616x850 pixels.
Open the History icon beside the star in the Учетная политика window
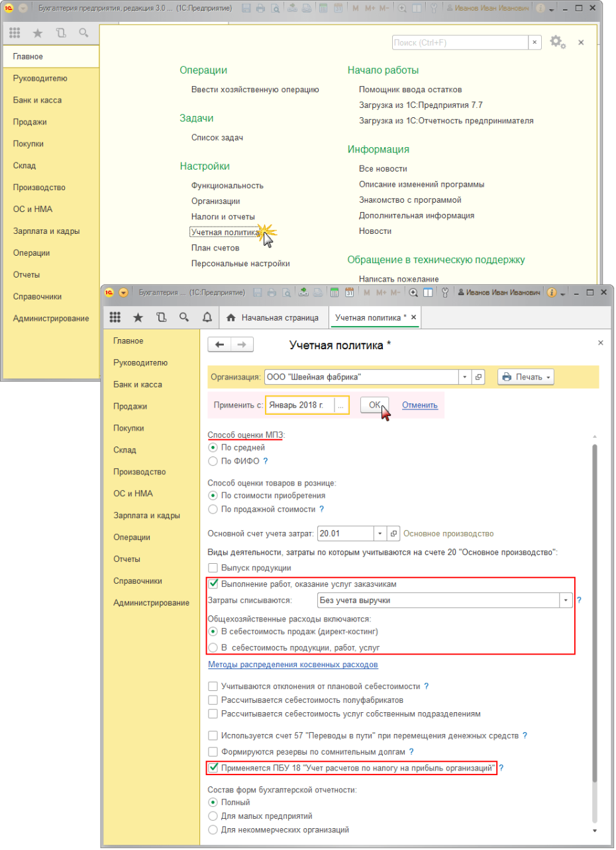pyautogui.click(x=161, y=317)
